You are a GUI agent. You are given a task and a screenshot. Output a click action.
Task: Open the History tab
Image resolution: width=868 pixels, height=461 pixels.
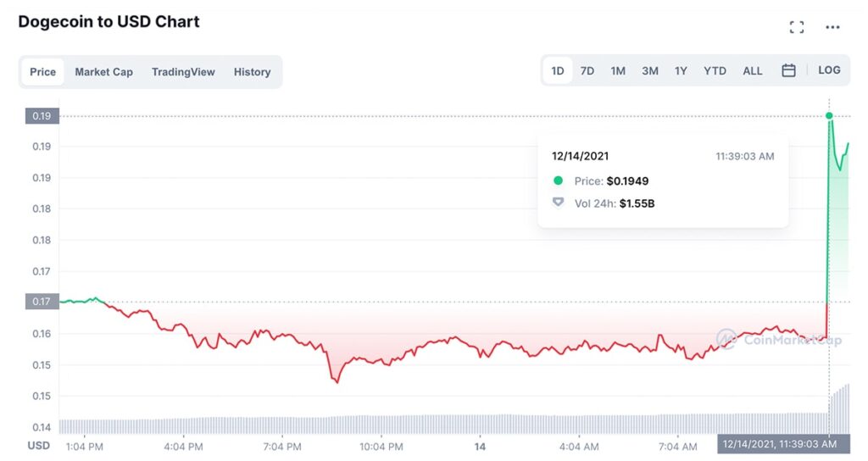click(252, 72)
